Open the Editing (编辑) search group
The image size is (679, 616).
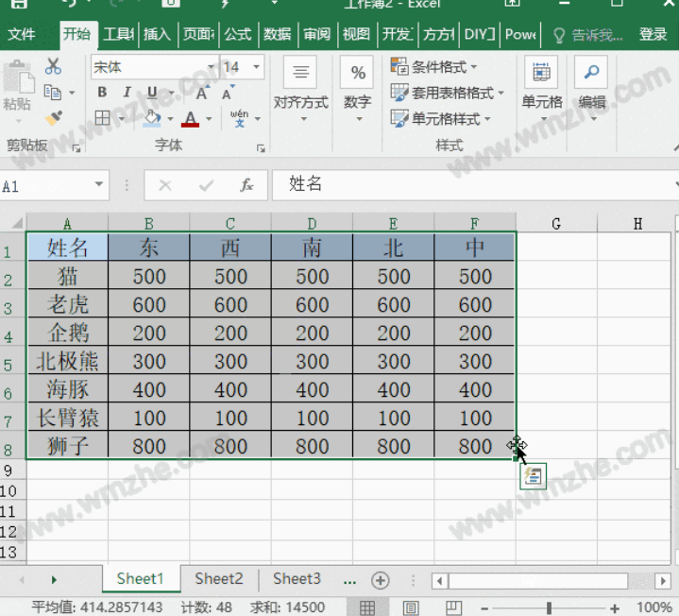(592, 89)
